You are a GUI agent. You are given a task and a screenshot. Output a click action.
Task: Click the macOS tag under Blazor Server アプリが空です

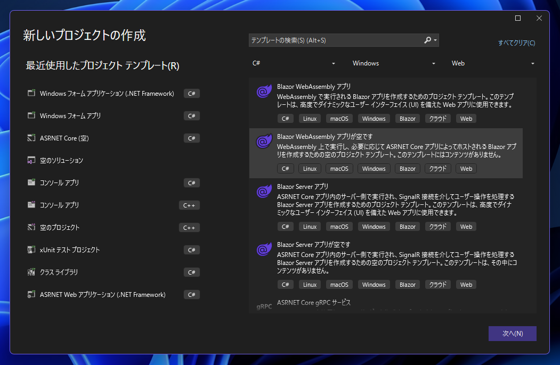pyautogui.click(x=339, y=284)
